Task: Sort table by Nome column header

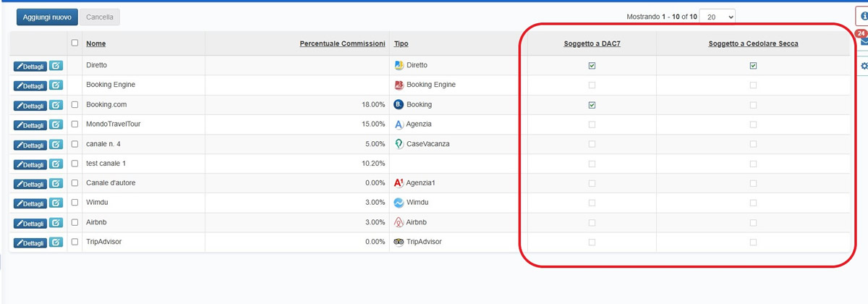Action: coord(95,44)
